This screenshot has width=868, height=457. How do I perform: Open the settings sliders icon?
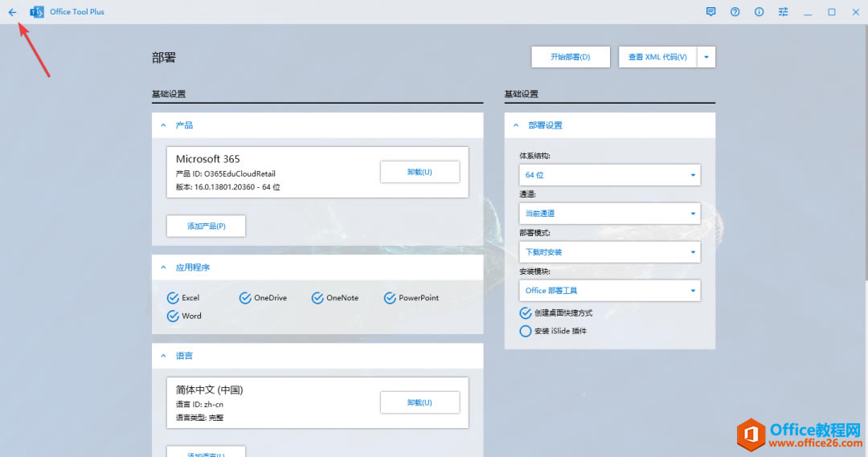(x=783, y=11)
